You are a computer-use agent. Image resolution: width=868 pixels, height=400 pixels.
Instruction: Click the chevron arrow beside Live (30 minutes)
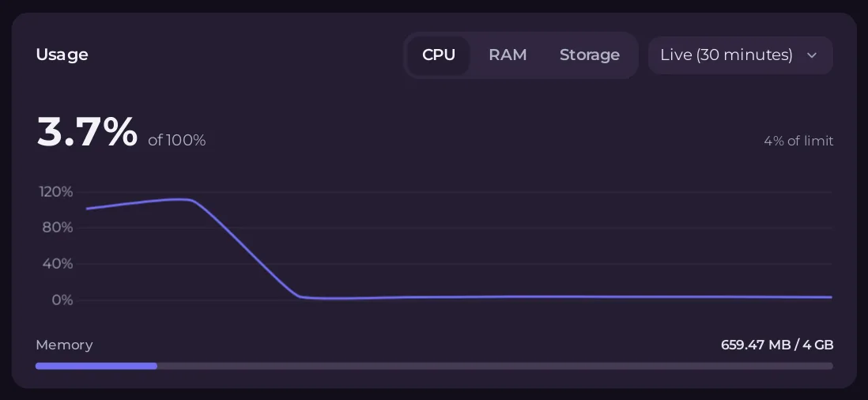tap(812, 55)
